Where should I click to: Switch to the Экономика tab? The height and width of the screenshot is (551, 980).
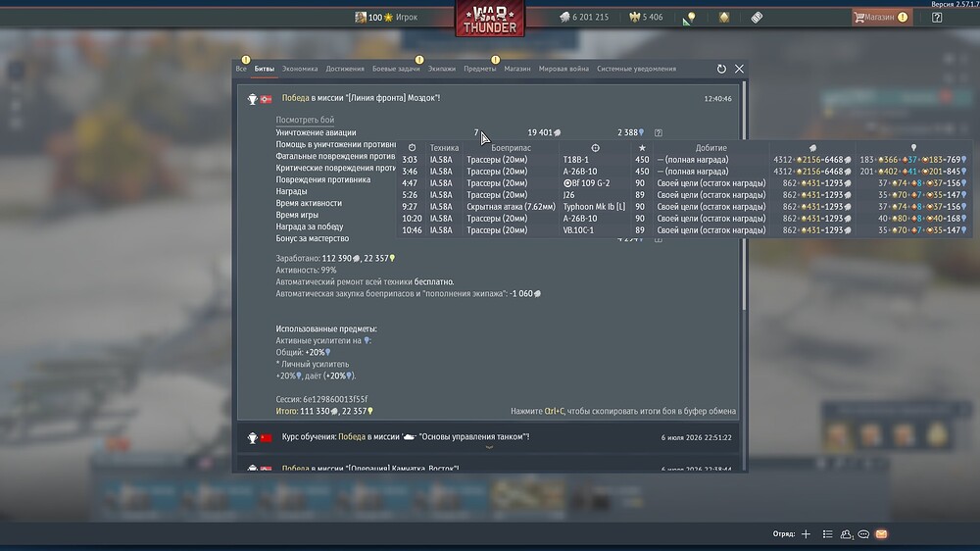pyautogui.click(x=299, y=69)
